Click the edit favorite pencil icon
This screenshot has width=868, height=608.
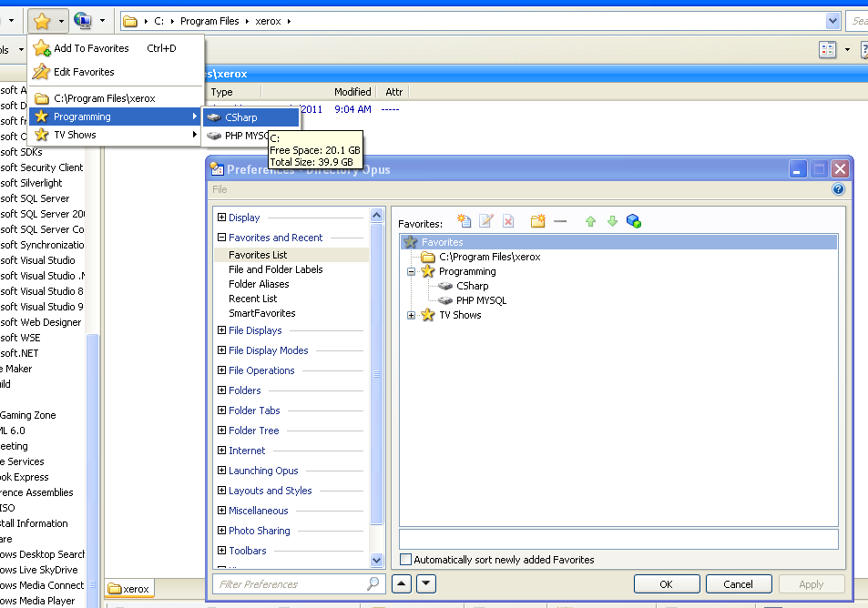pyautogui.click(x=486, y=221)
